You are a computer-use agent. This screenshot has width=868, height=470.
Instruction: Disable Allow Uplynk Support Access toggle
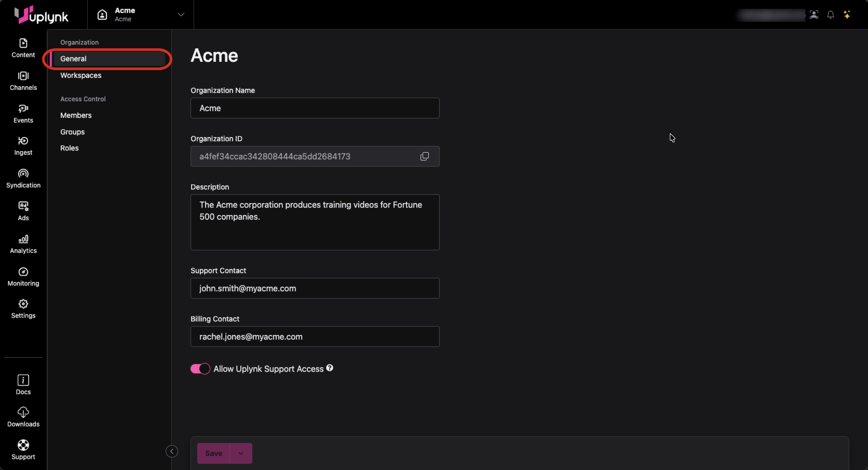click(x=200, y=368)
